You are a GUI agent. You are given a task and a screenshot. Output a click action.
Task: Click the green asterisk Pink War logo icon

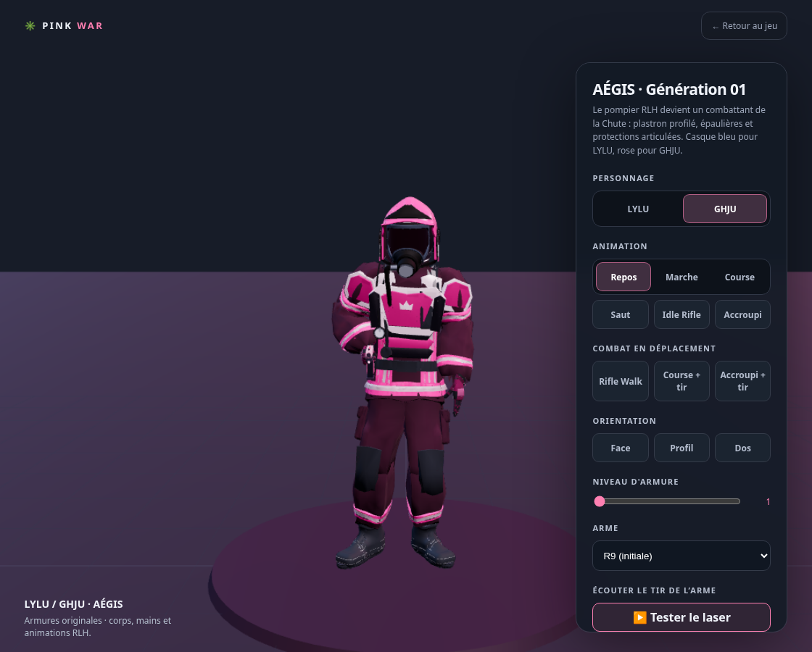pyautogui.click(x=30, y=26)
